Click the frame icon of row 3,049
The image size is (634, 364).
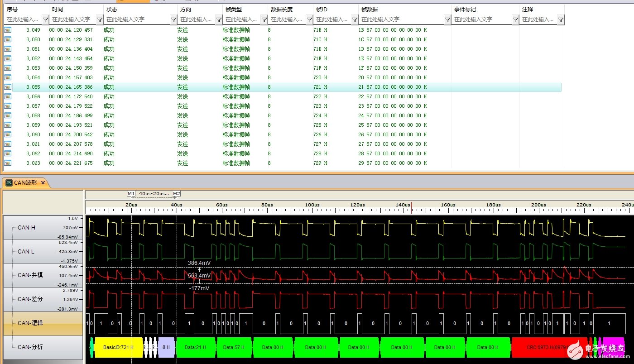(8, 30)
